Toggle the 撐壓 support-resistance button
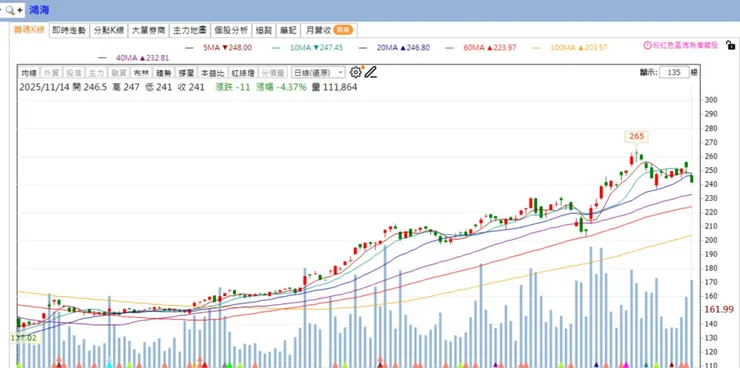Screen dimensions: 740x368 tap(185, 73)
